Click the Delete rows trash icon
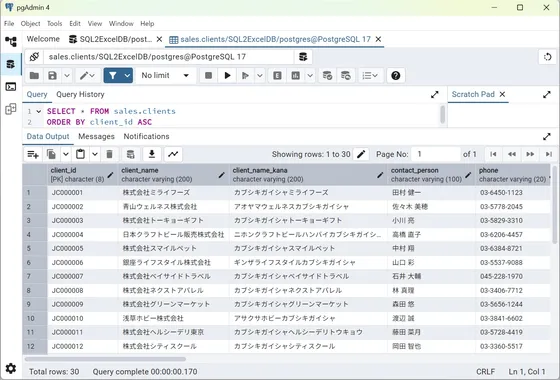Screen dimensions: 560x380 [109, 154]
